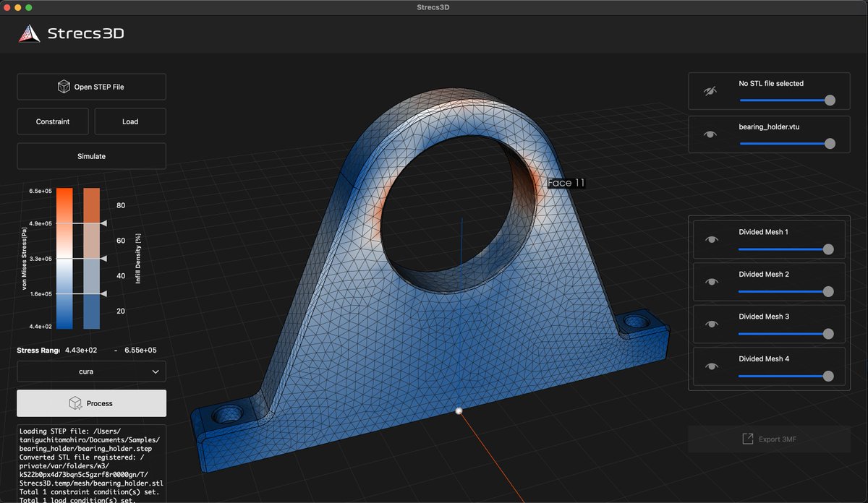Screen dimensions: 868x503
Task: Click the 3.3e+05 stress threshold handle
Action: coord(104,258)
